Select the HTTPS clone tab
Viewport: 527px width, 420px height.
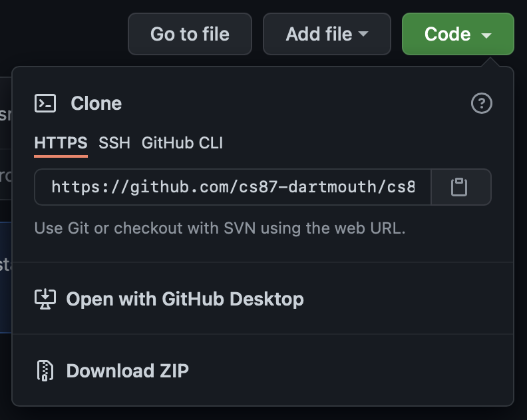tap(61, 142)
